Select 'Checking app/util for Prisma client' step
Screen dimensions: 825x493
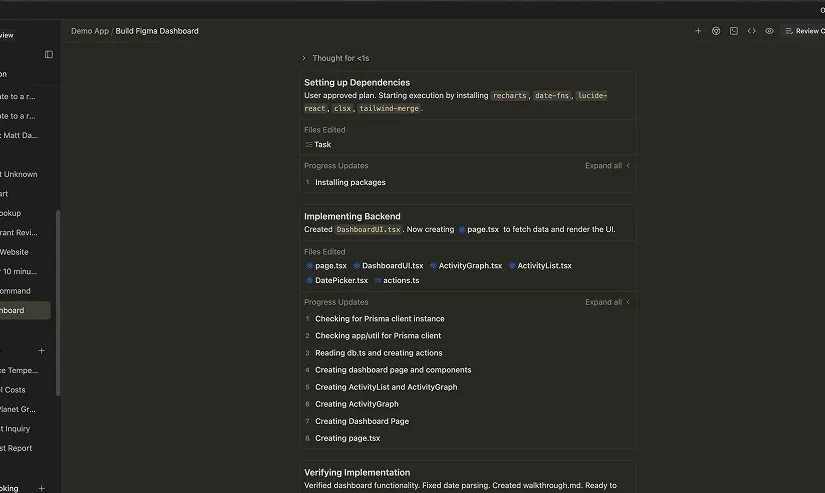click(x=378, y=336)
